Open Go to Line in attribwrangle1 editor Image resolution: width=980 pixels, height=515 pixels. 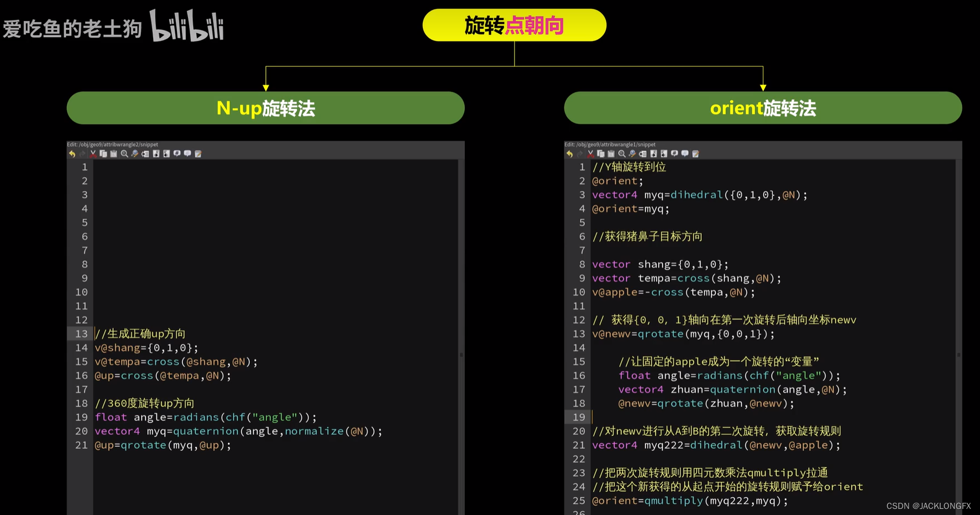coord(643,154)
